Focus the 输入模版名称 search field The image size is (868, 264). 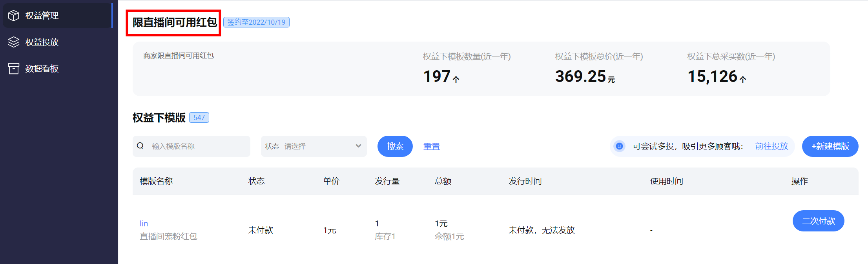coord(191,146)
